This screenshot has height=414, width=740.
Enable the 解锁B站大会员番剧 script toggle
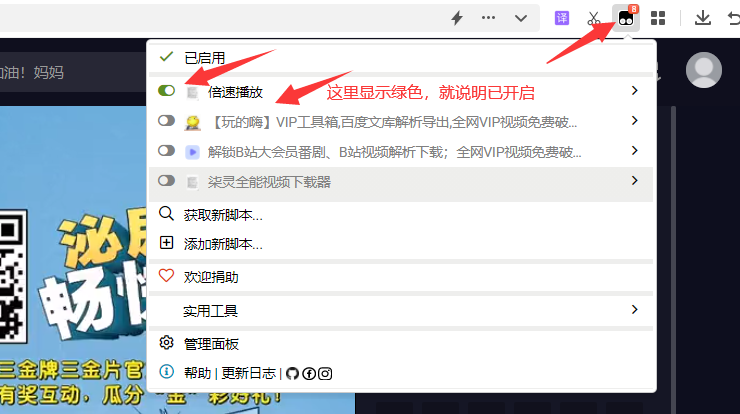pyautogui.click(x=166, y=151)
